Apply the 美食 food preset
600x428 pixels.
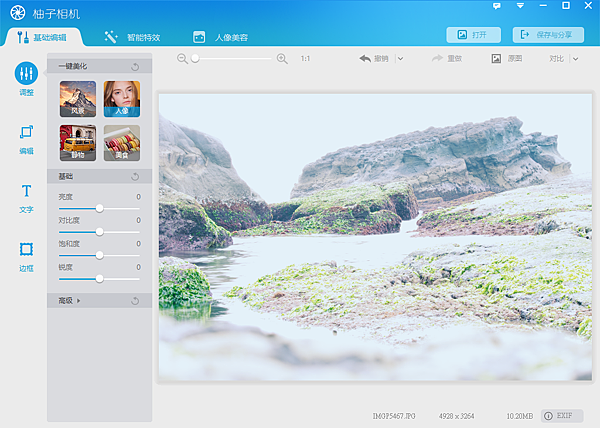click(122, 143)
